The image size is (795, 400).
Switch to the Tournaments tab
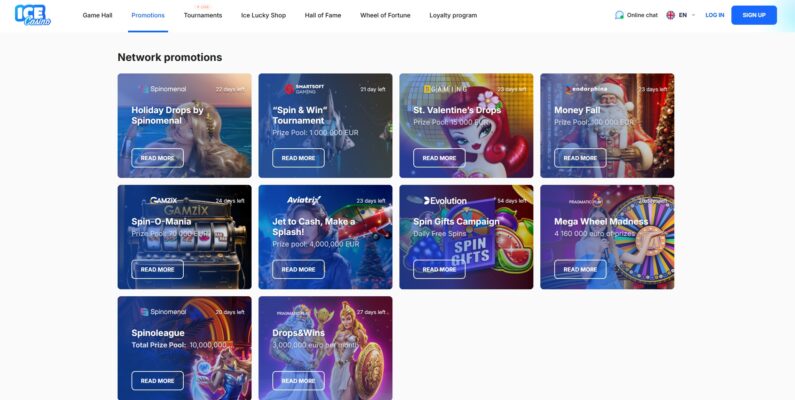(203, 15)
